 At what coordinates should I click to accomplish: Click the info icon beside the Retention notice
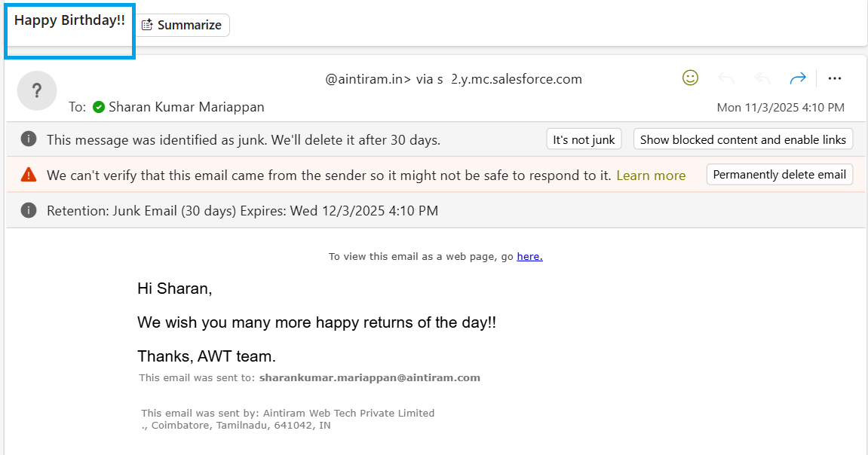(29, 210)
